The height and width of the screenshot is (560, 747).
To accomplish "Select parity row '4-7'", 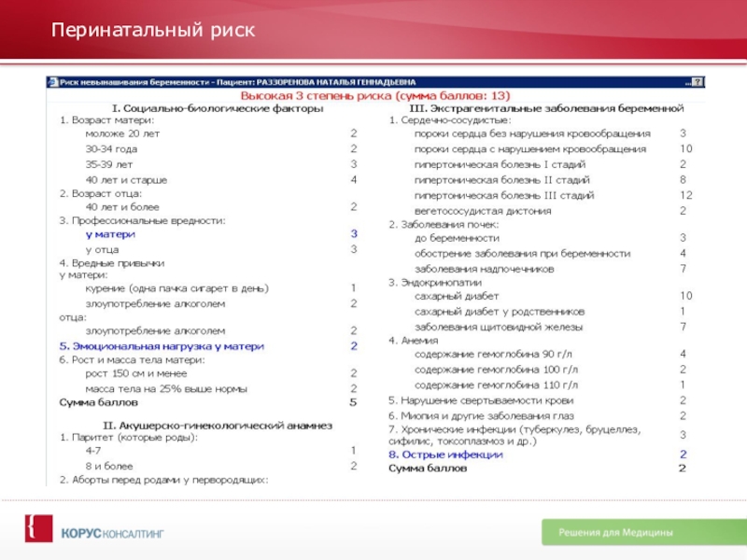I will pos(93,451).
